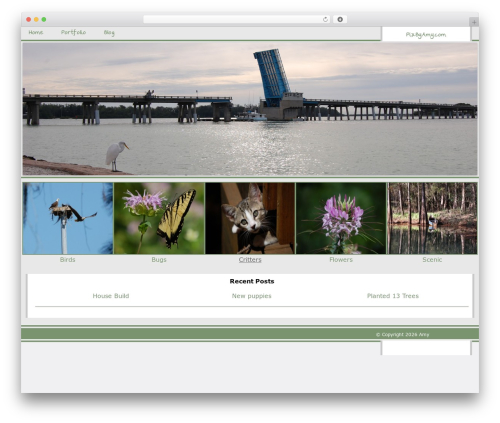
Task: Click the PixByAmy.com site logo
Action: pyautogui.click(x=426, y=35)
